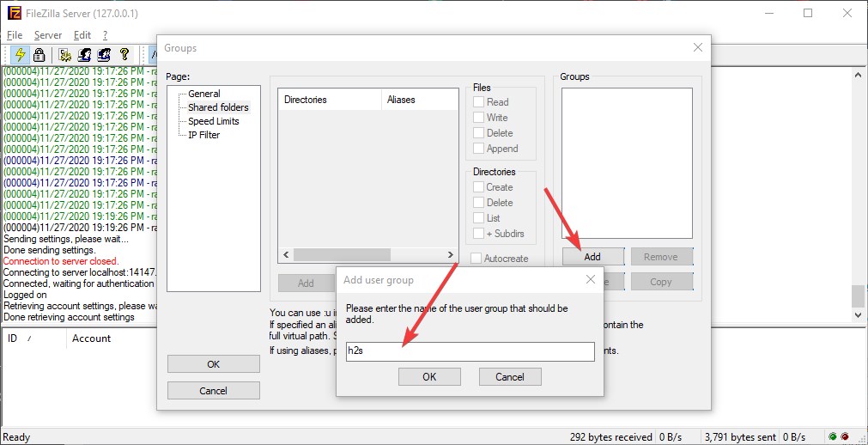Click the Account column header
Image resolution: width=868 pixels, height=445 pixels.
[91, 338]
